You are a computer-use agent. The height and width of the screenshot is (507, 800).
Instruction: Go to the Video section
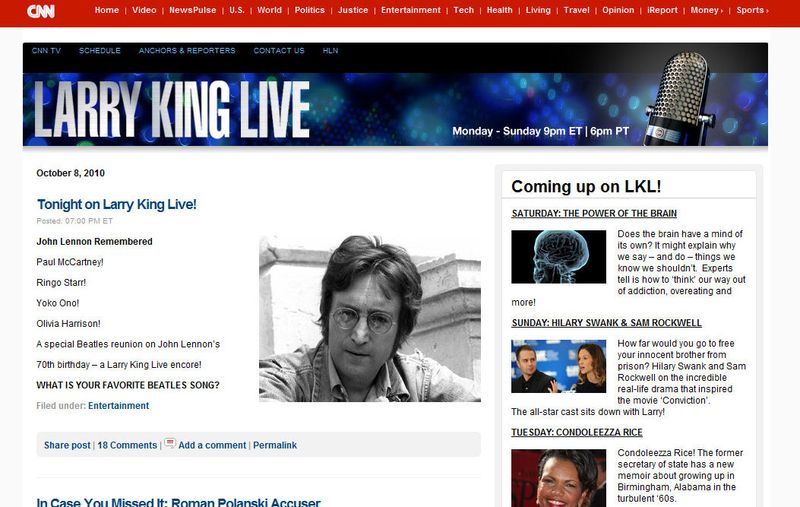(144, 10)
